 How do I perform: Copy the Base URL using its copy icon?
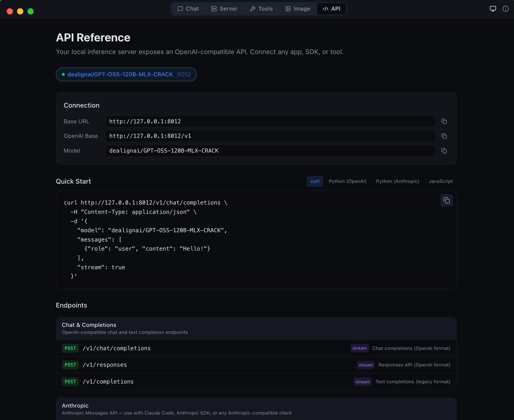point(444,121)
